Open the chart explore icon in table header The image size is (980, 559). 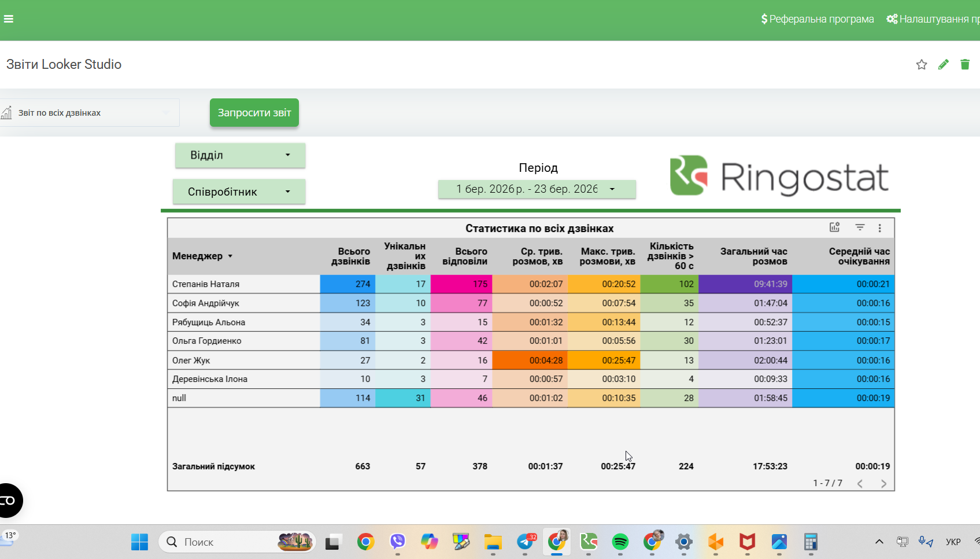click(834, 227)
